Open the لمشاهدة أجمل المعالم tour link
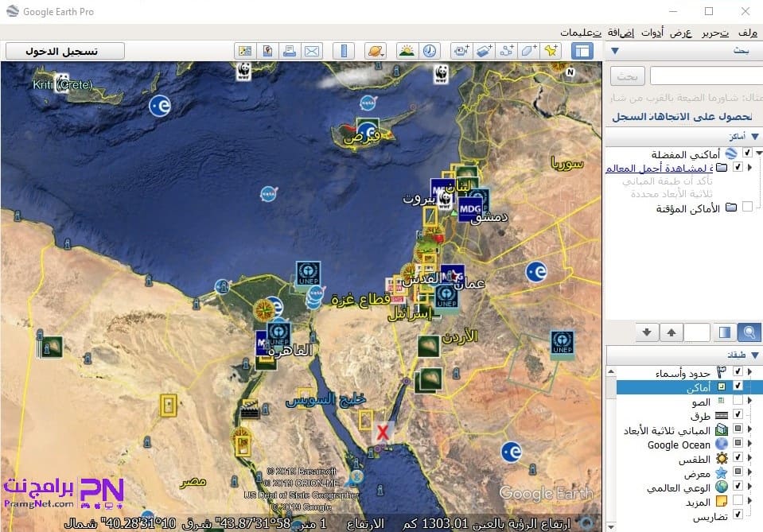This screenshot has width=763, height=532. [x=660, y=169]
